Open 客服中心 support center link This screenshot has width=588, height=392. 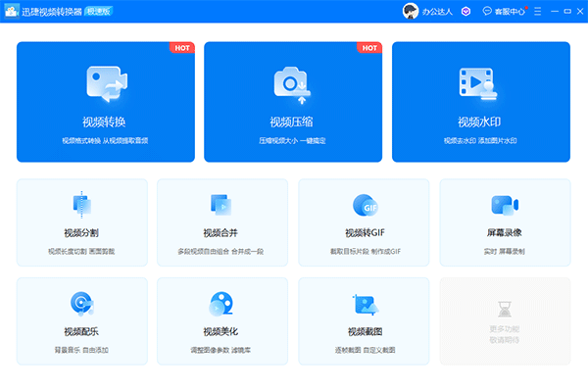coord(510,12)
